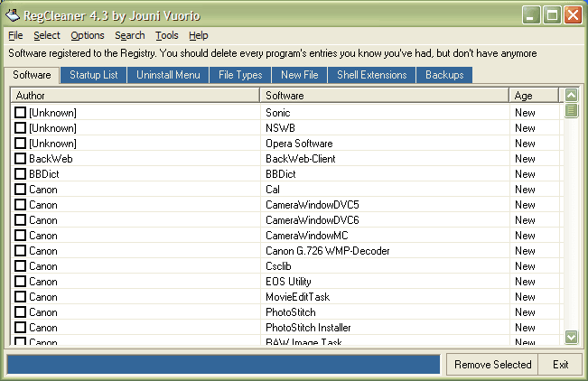Image resolution: width=588 pixels, height=381 pixels.
Task: Open the File menu
Action: pos(15,35)
